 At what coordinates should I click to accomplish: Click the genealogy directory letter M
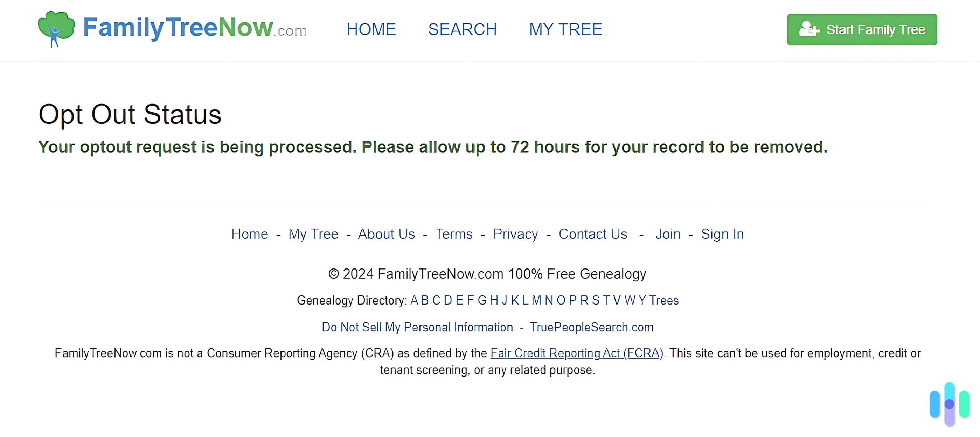[x=536, y=300]
